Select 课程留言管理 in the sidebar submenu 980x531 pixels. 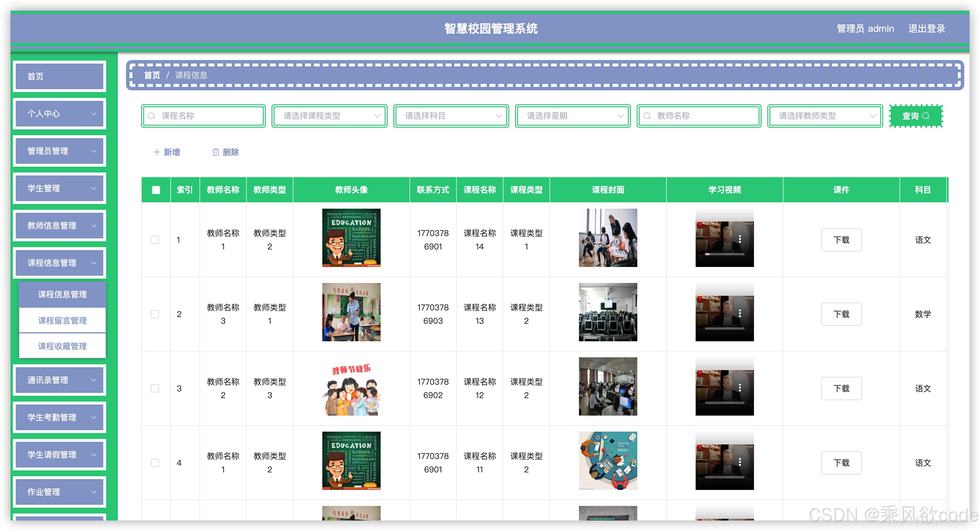[62, 320]
